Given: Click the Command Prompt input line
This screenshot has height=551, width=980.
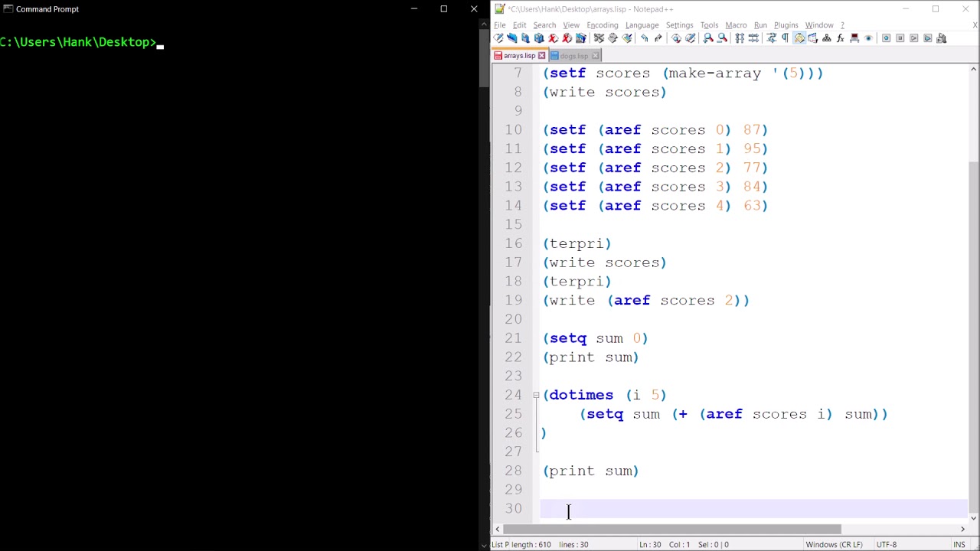Looking at the screenshot, I should (82, 42).
